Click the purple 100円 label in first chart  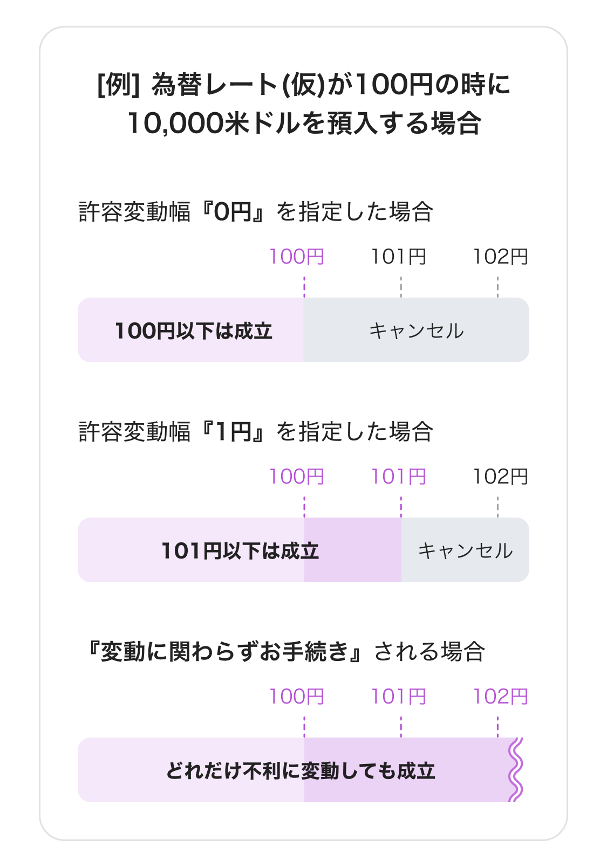(297, 257)
